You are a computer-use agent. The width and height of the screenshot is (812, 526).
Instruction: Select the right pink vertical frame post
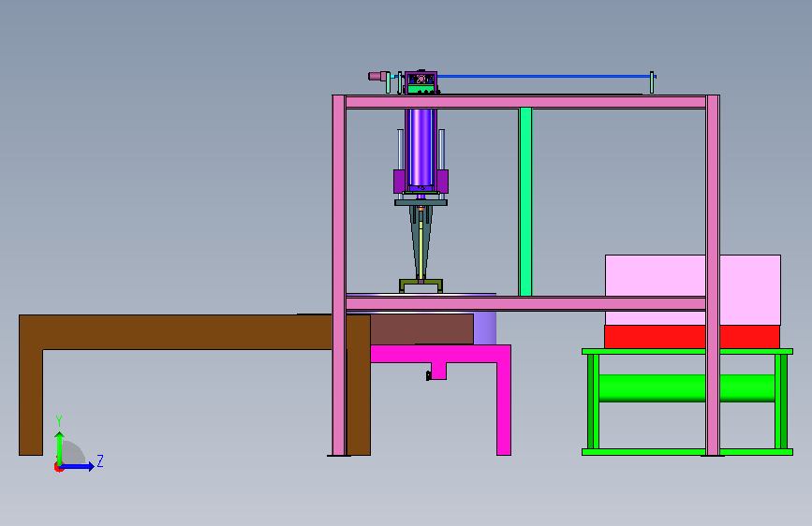click(713, 275)
